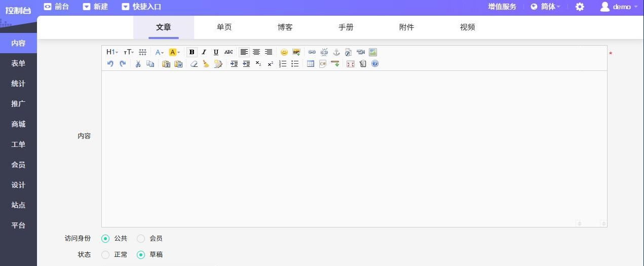Open the 快捷入口 button in the top bar
The image size is (644, 266).
coord(141,7)
